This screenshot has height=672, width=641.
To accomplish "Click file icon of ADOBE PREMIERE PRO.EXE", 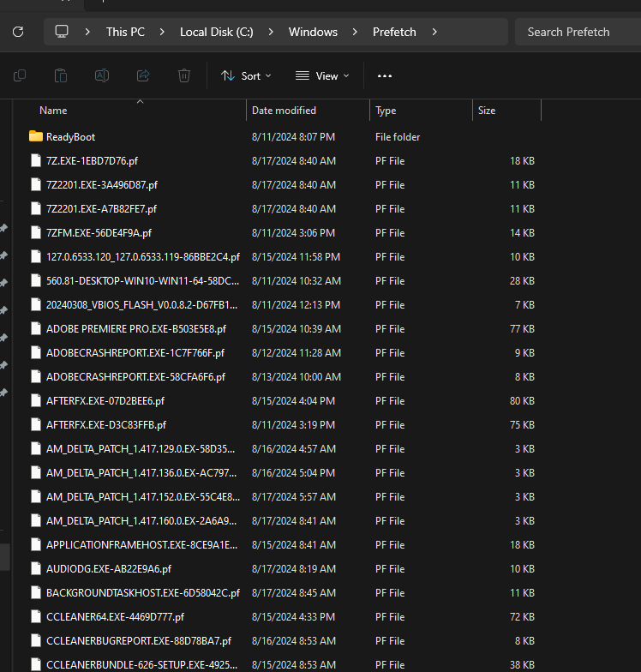I will pos(36,328).
